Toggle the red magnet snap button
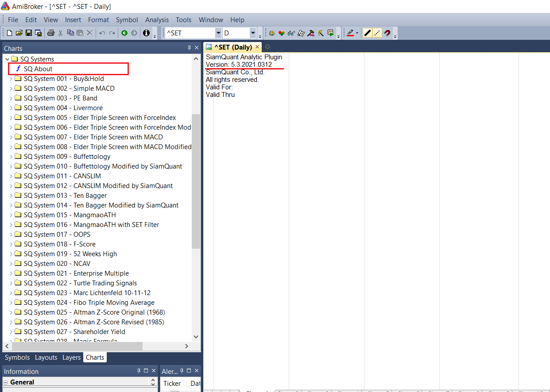Image resolution: width=550 pixels, height=392 pixels. [x=387, y=33]
